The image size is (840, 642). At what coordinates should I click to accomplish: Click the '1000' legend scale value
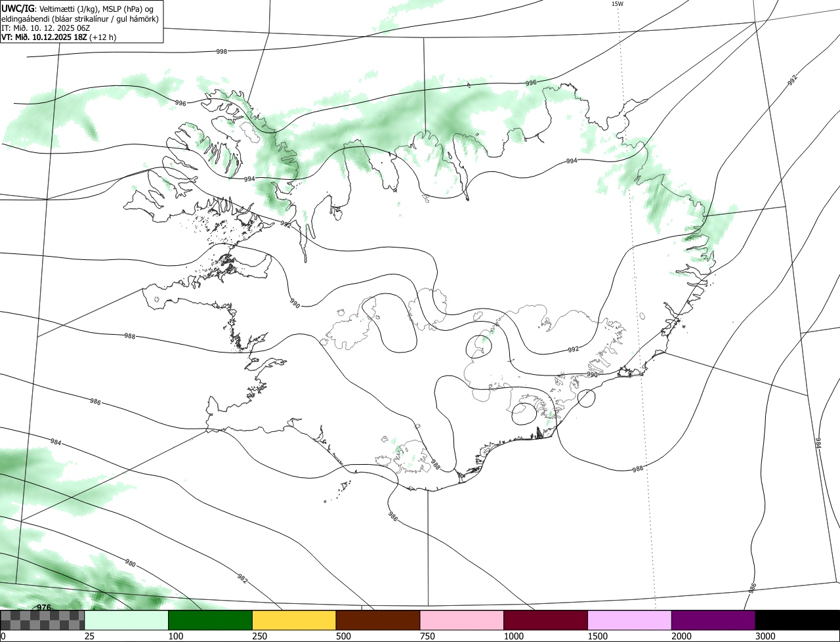[514, 636]
